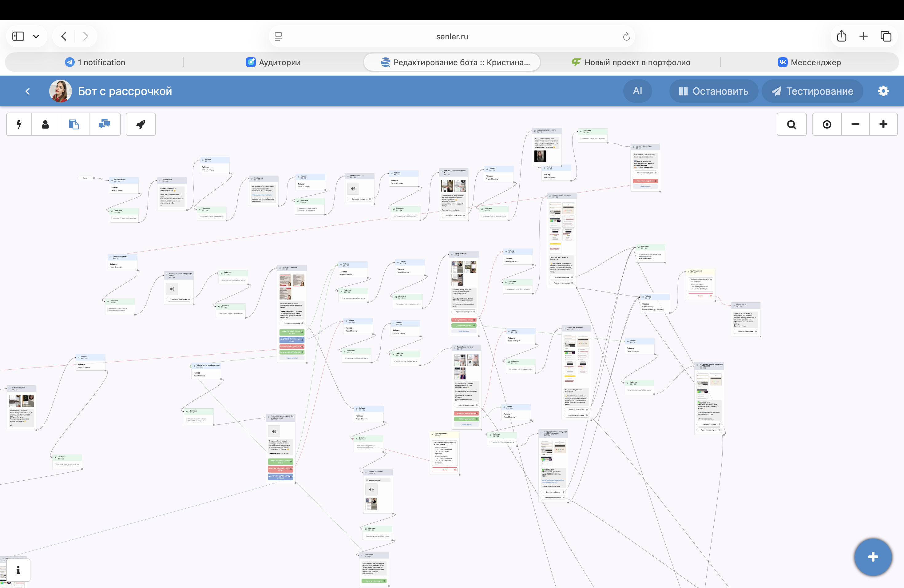Screen dimensions: 904x588
Task: Click the bot avatar photo
Action: 60,91
